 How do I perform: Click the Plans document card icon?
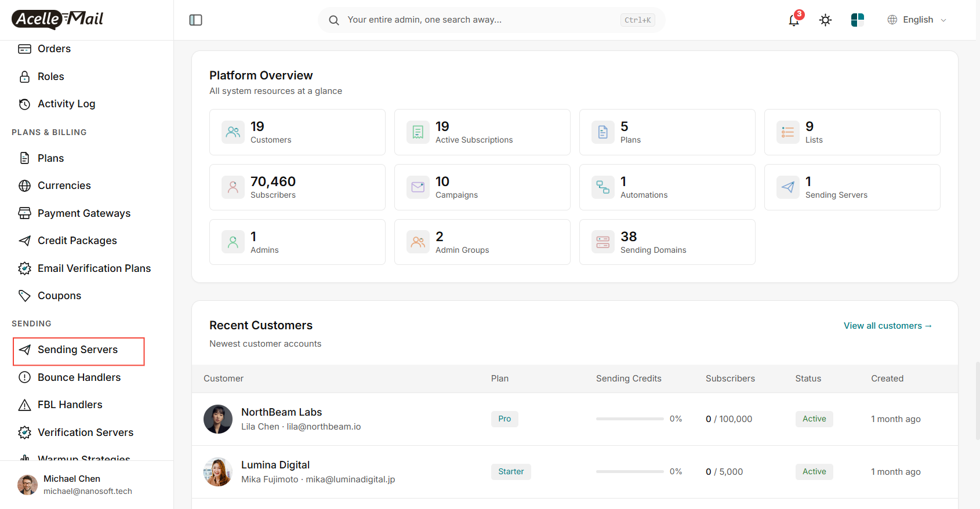603,132
